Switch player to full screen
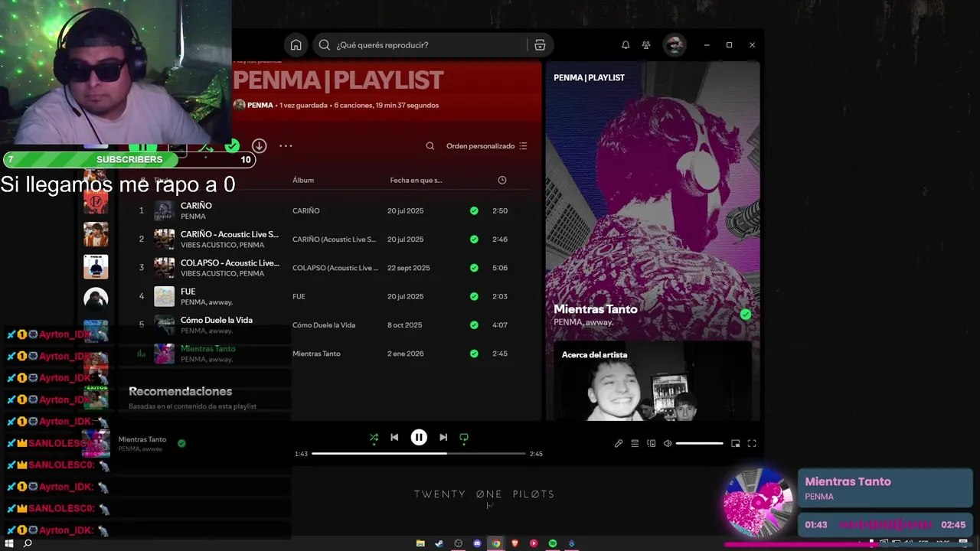980x551 pixels. click(x=752, y=443)
